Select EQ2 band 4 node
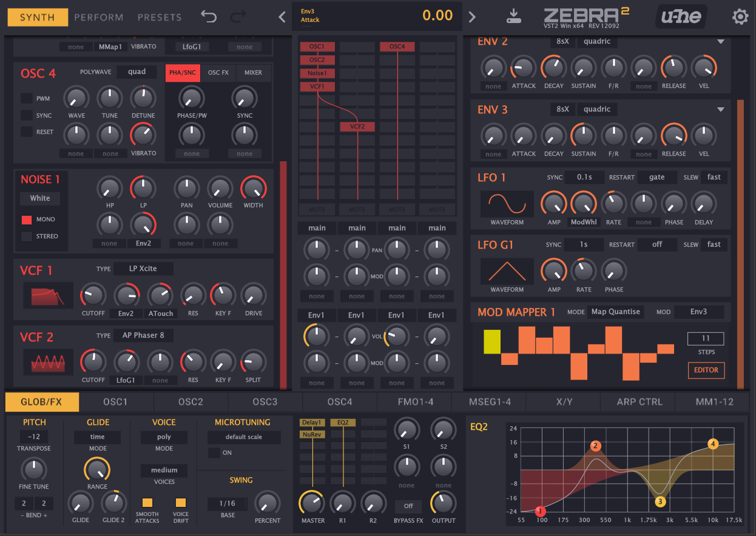The image size is (756, 536). [x=713, y=444]
